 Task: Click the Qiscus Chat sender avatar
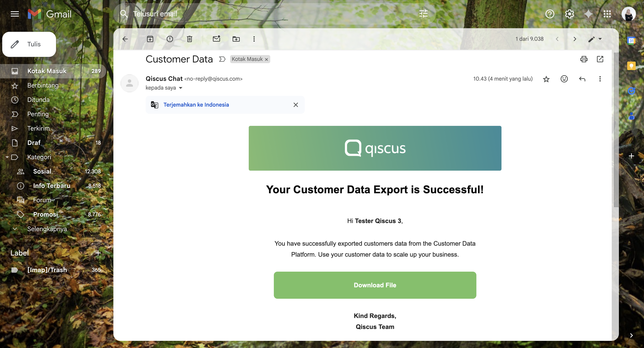point(130,83)
